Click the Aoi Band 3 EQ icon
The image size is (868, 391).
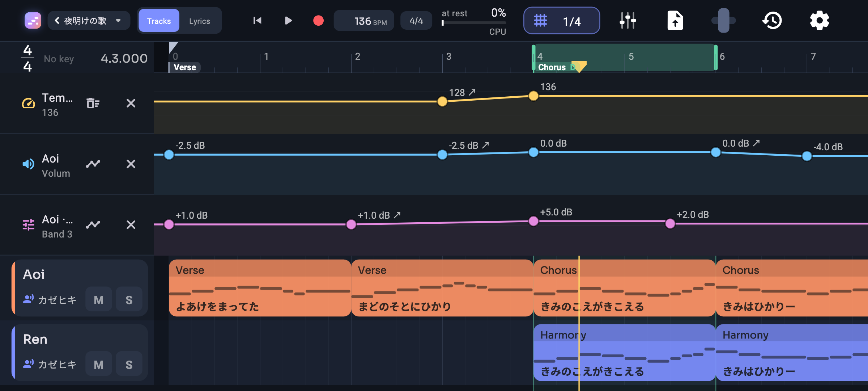pyautogui.click(x=29, y=225)
